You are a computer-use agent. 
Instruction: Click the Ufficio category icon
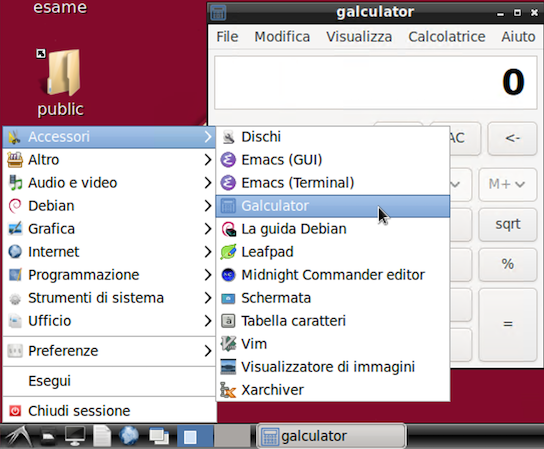15,321
